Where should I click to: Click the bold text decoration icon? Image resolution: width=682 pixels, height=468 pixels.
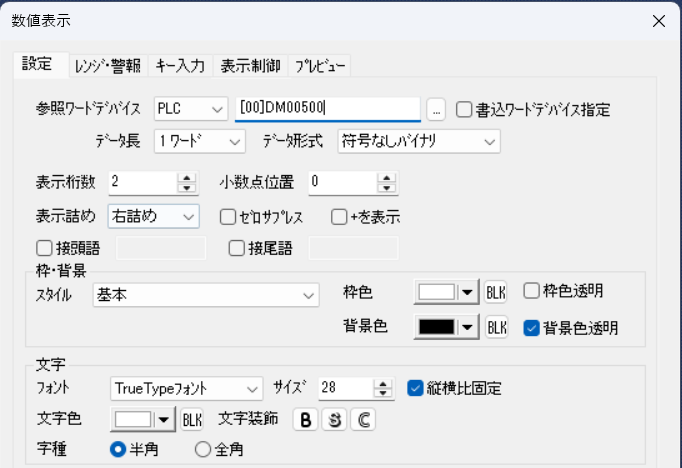(x=304, y=420)
